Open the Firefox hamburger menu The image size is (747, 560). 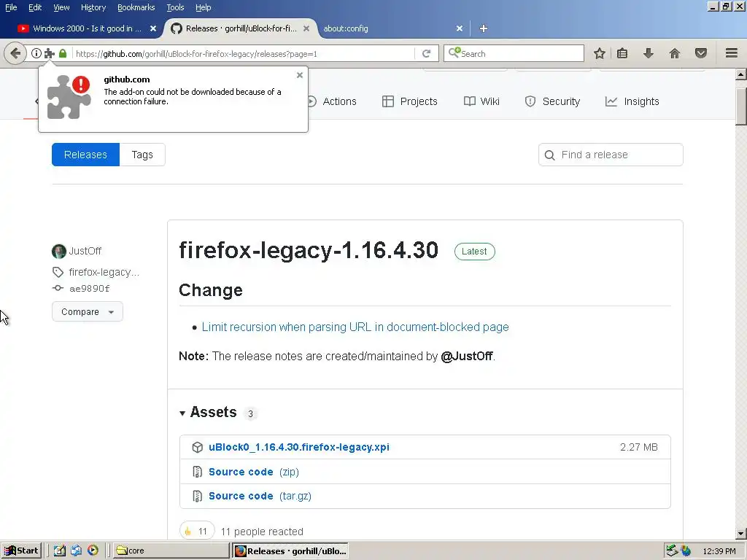point(732,53)
